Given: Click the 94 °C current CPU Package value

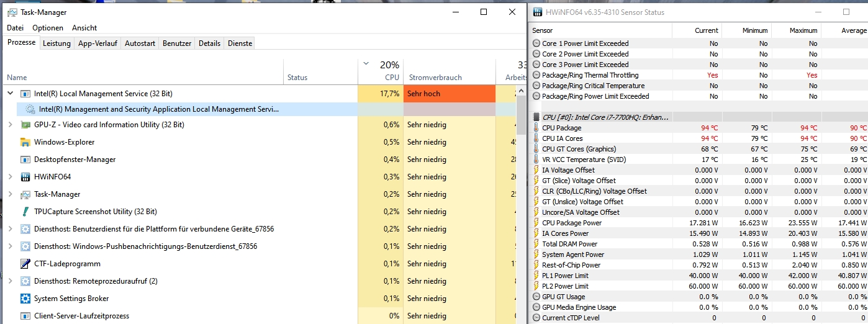Looking at the screenshot, I should pos(709,128).
